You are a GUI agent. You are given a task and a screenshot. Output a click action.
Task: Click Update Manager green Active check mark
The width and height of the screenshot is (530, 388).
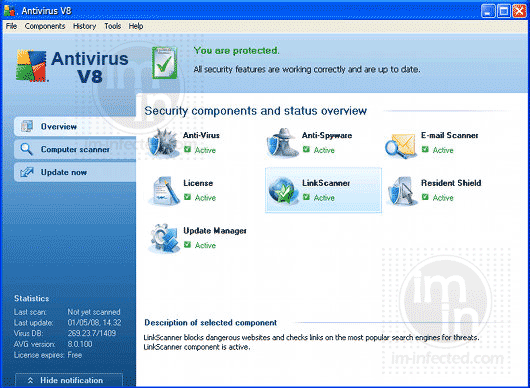click(x=188, y=245)
